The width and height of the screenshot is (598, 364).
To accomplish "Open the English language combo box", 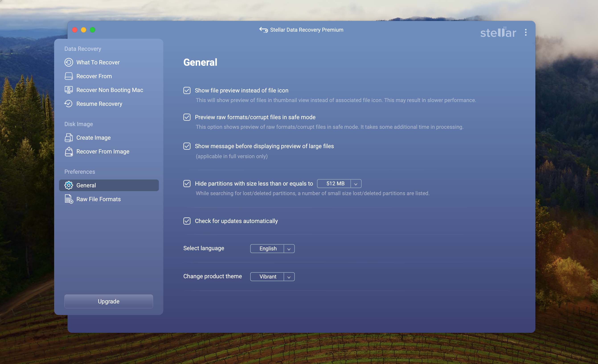I will (272, 249).
